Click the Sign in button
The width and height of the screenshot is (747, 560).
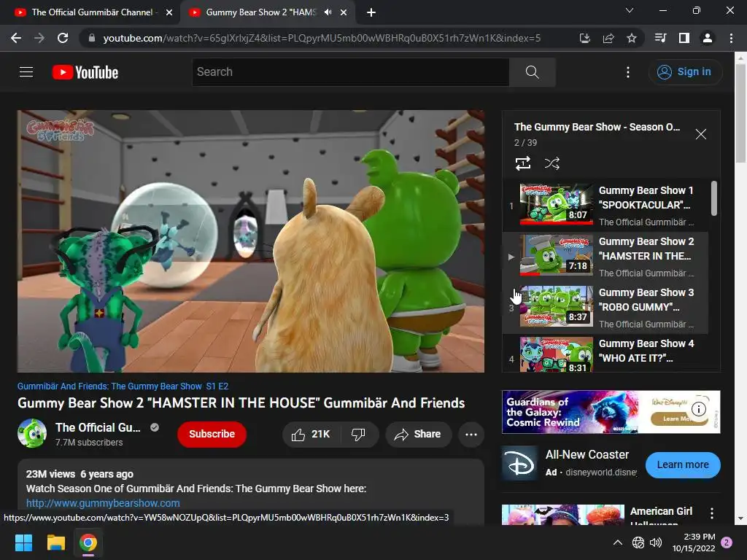click(685, 72)
